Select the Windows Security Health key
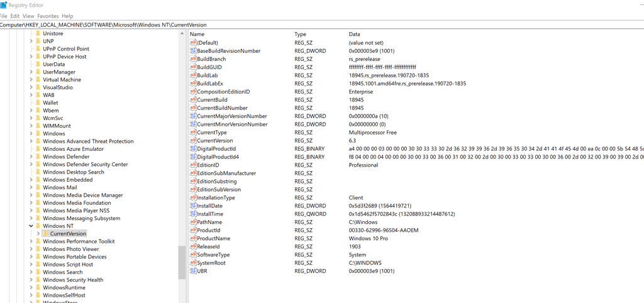The width and height of the screenshot is (644, 303). [73, 280]
